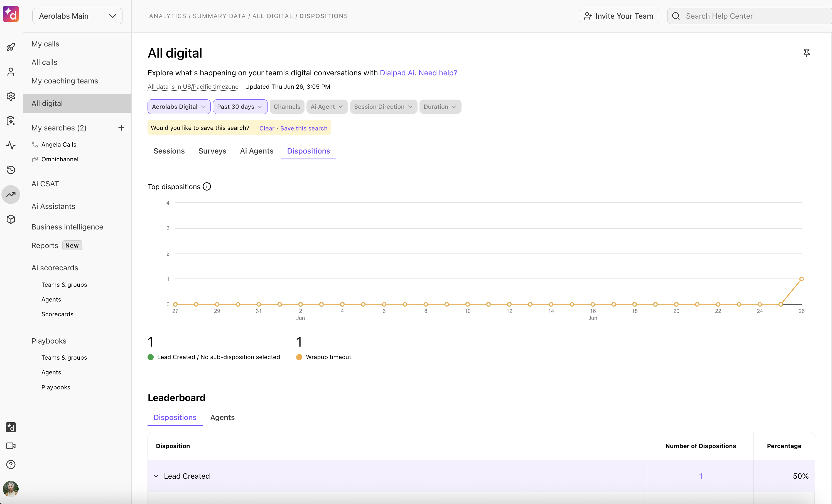Screen dimensions: 832x504
Task: Sort by Percentage column header
Action: [x=784, y=446]
